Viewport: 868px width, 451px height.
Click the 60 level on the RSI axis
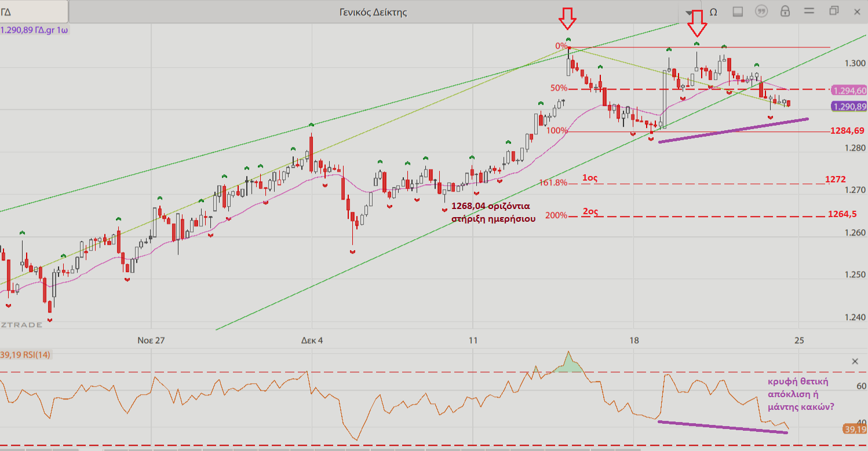862,386
